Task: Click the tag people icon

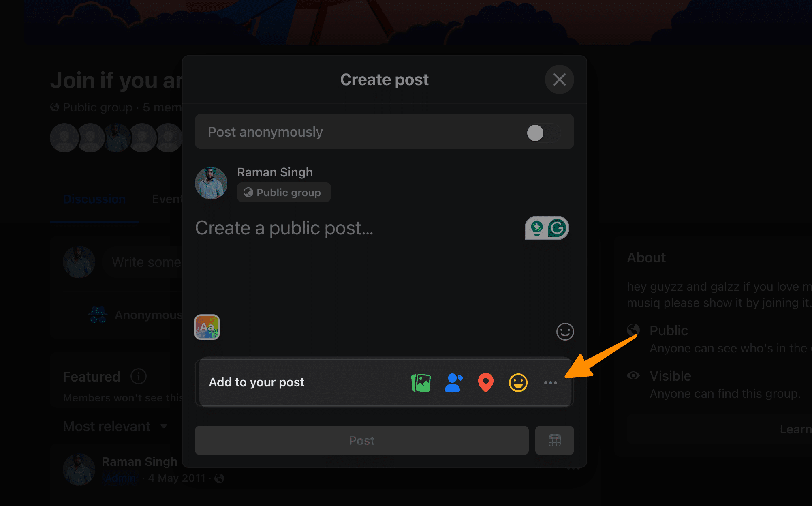Action: (453, 382)
